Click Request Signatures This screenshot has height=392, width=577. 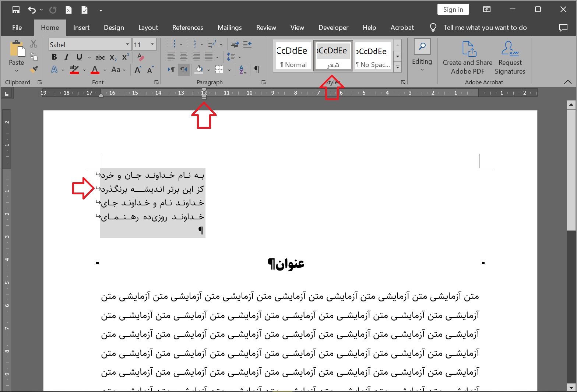tap(510, 57)
